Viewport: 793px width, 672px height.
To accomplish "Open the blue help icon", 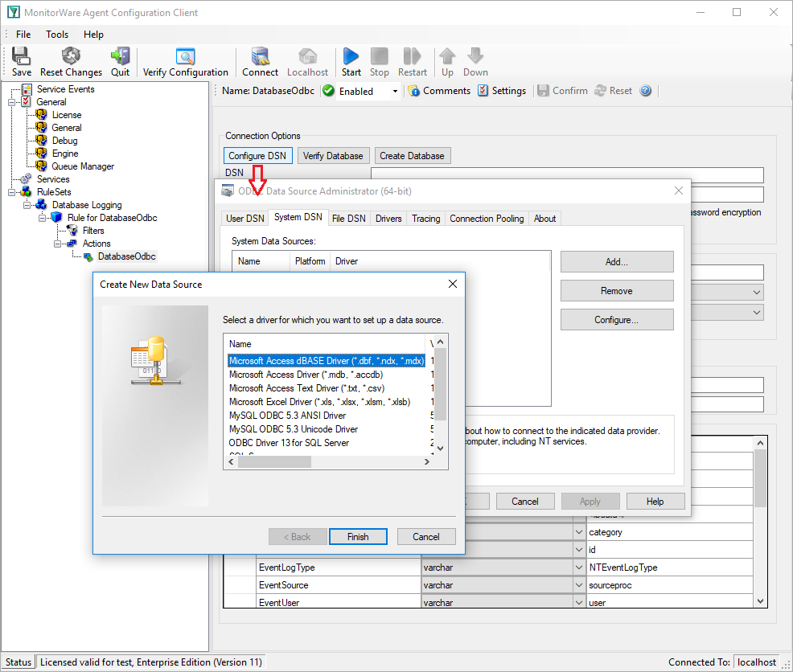I will click(645, 91).
